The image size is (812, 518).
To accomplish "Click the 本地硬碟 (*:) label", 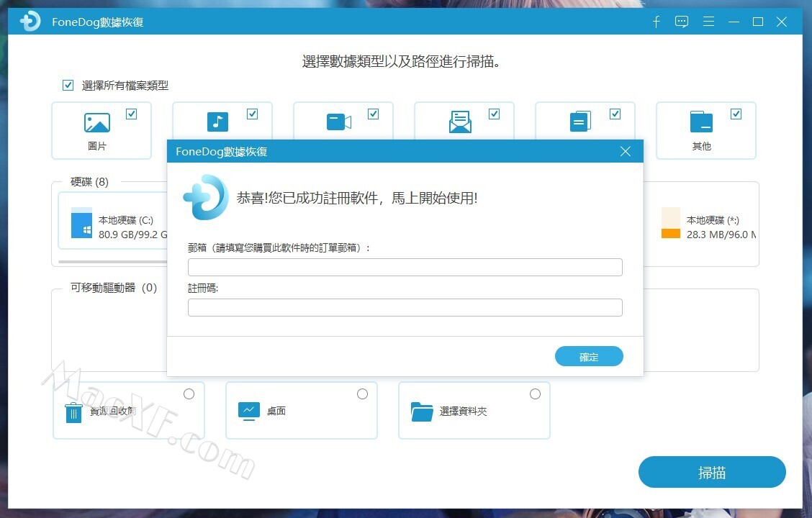I will point(713,220).
